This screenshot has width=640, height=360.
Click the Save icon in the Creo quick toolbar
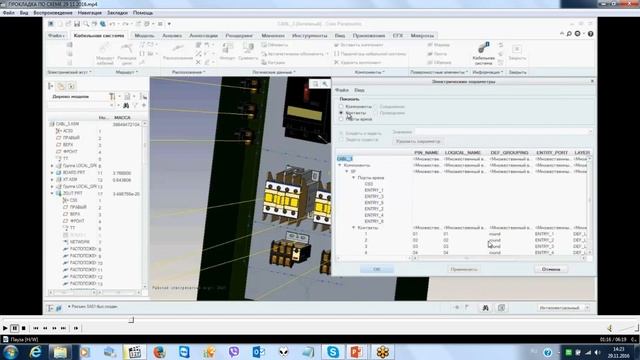[77, 24]
